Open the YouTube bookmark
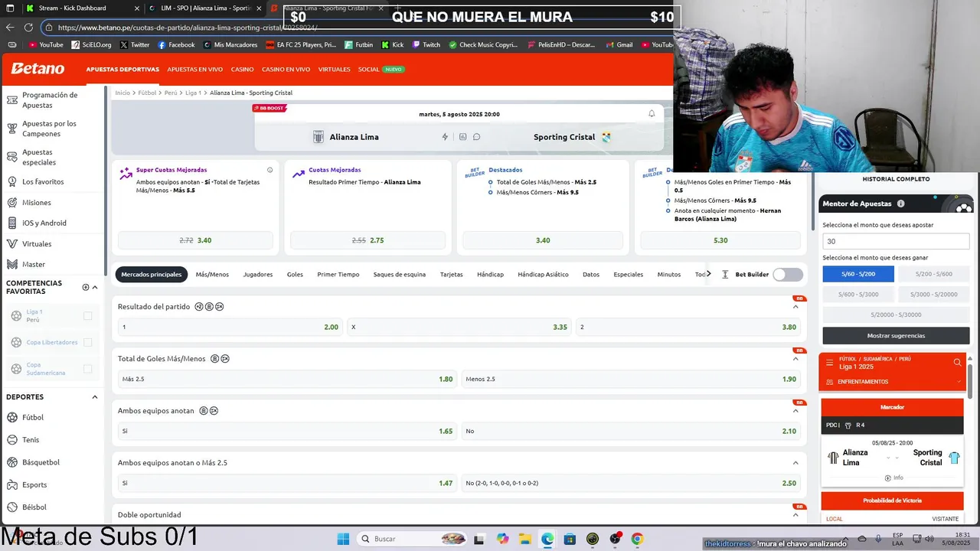Screen dimensions: 980x551 tap(45, 44)
